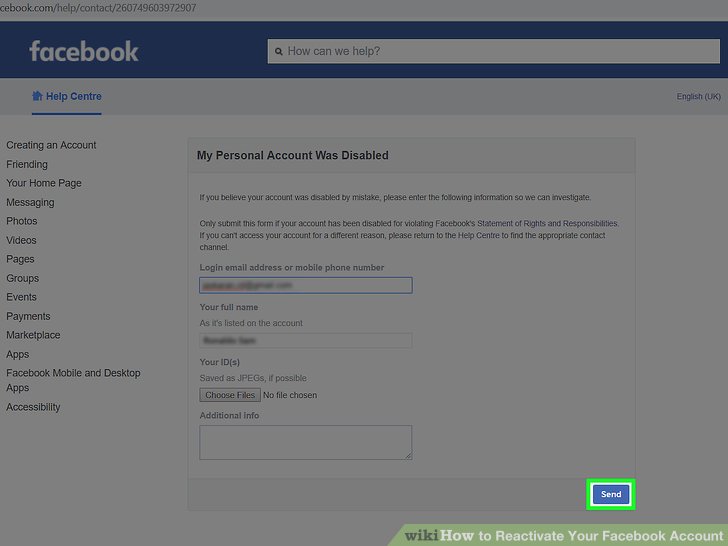Open the Videos help topic
Image resolution: width=728 pixels, height=546 pixels.
[x=21, y=240]
